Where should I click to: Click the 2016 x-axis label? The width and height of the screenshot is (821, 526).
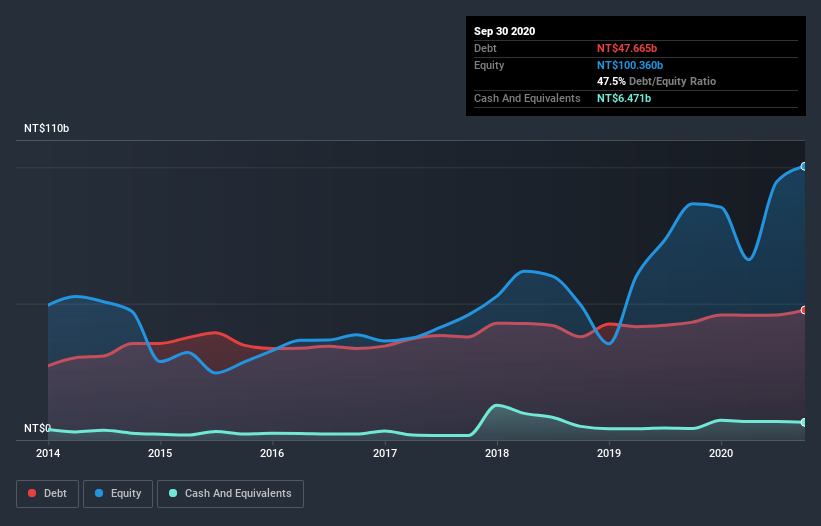coord(272,453)
